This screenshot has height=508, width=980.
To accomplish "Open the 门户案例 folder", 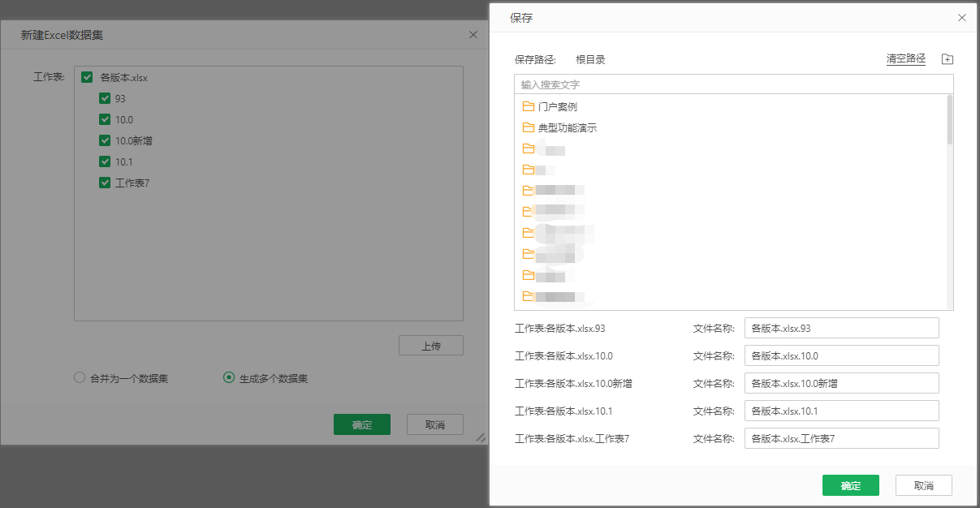I will (558, 106).
